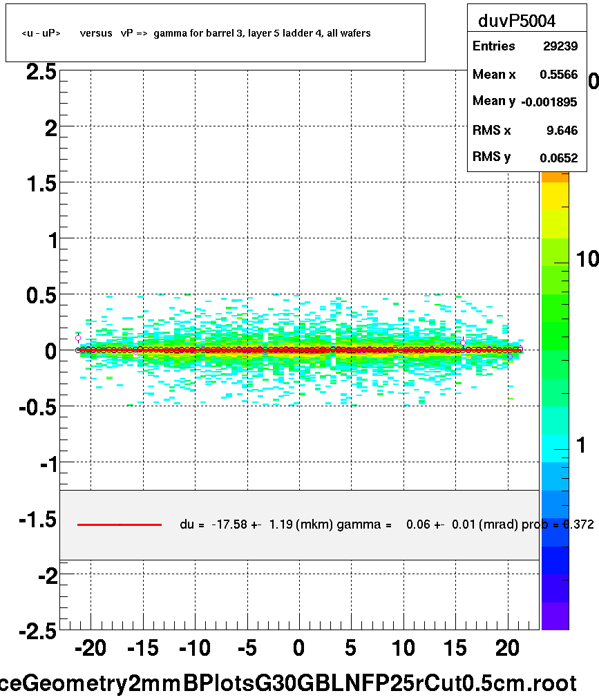Click the red fit line sample in legend

pyautogui.click(x=119, y=524)
